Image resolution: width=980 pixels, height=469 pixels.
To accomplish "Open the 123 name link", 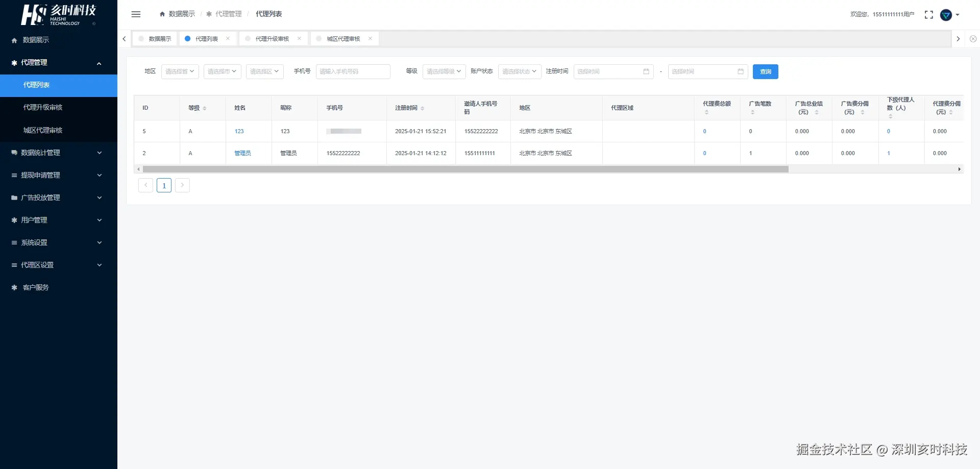I will (x=239, y=132).
